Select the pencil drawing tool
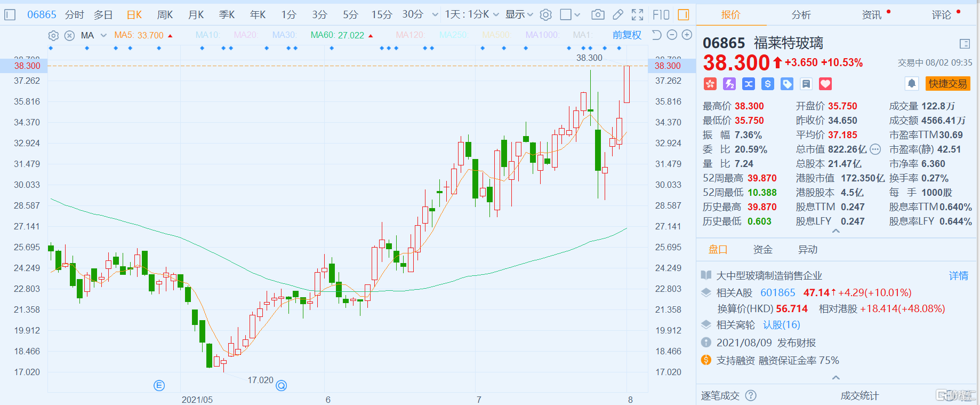Screen dimensions: 980x405 618,14
